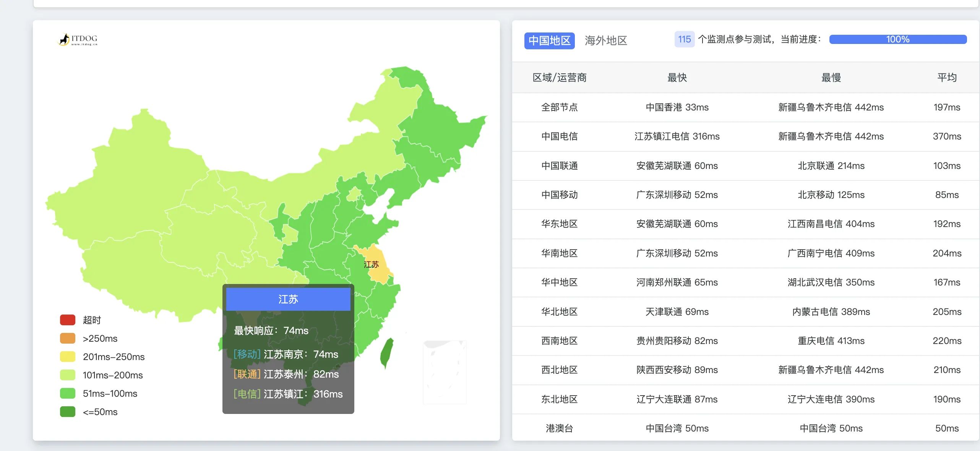Click the ITDOG logo on the map
The image size is (980, 451).
click(x=78, y=39)
